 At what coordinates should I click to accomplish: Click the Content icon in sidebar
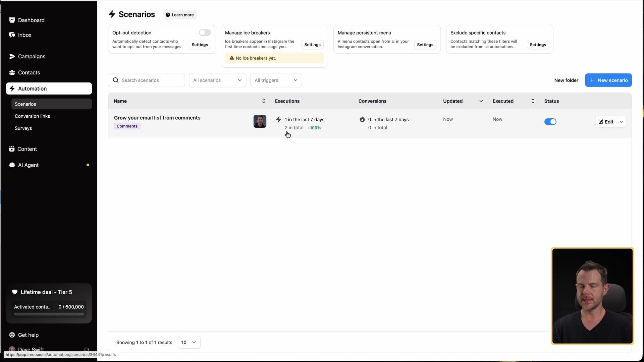[12, 149]
